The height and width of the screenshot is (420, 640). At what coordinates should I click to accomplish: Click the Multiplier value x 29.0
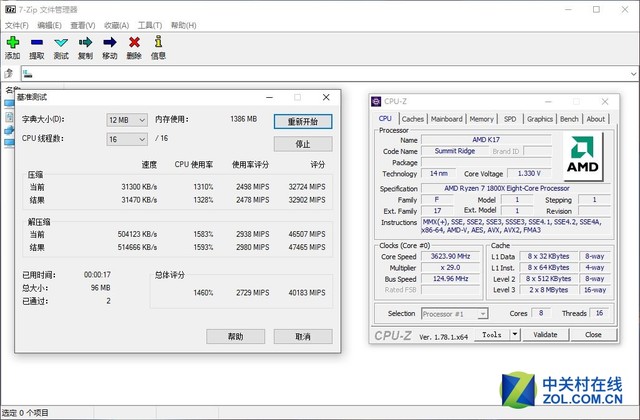tap(451, 267)
